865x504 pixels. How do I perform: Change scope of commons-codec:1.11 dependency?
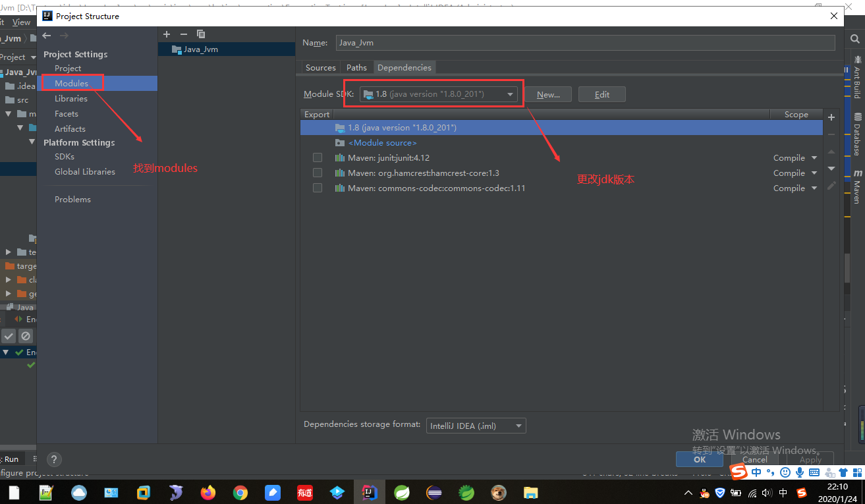click(795, 188)
